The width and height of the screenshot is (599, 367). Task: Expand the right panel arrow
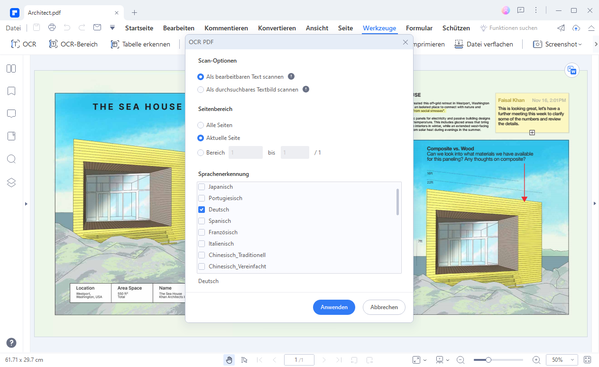click(x=594, y=204)
